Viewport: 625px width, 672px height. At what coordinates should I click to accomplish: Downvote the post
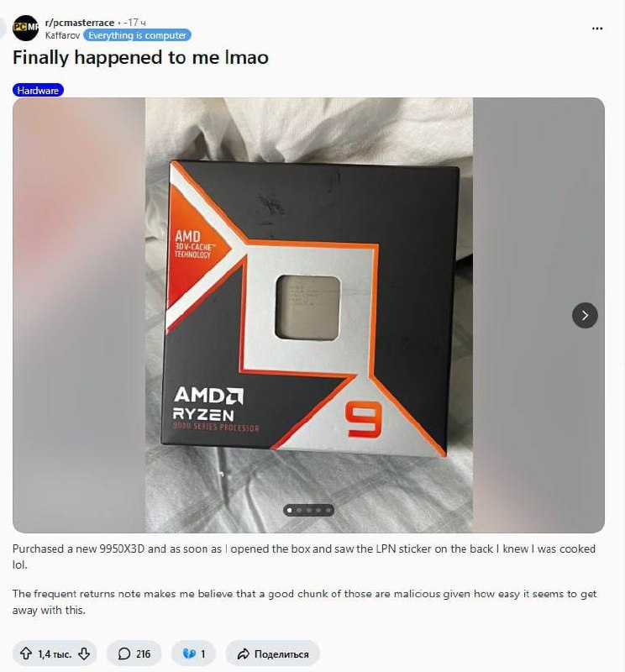[84, 654]
